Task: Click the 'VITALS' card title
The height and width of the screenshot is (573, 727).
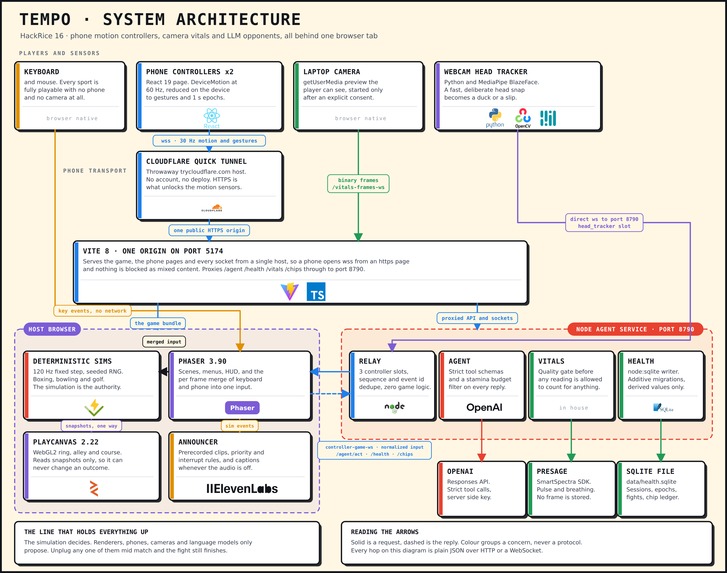Action: tap(551, 361)
